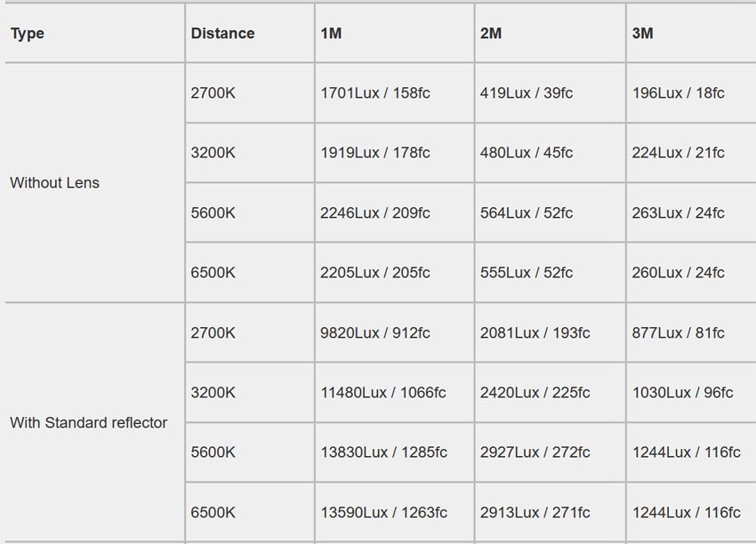Click the Distance column header
Viewport: 756px width, 544px height.
[x=222, y=33]
